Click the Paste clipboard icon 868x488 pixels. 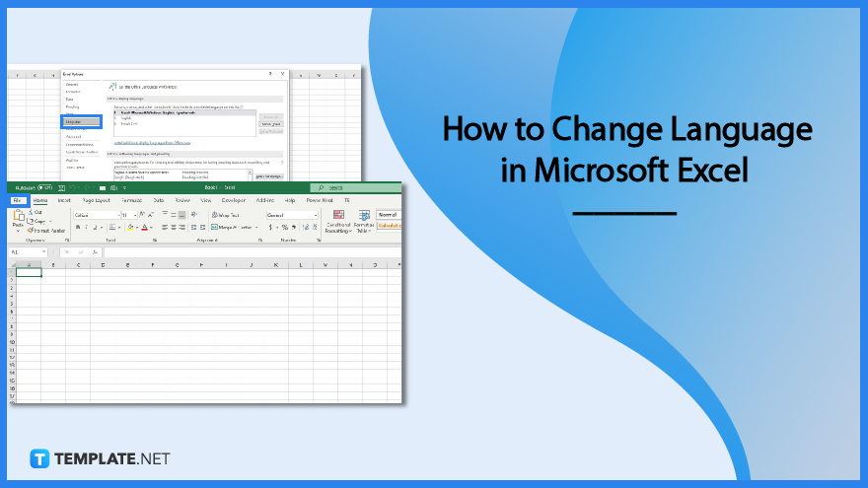[19, 216]
